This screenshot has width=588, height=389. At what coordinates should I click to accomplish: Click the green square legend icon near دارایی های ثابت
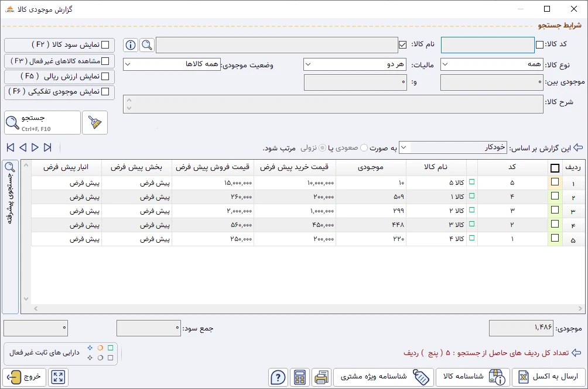pos(110,348)
